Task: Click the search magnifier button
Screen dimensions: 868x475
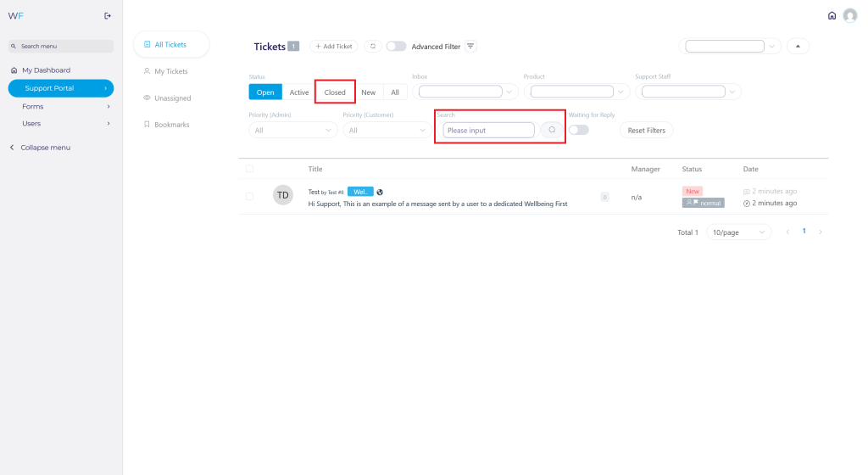Action: point(552,130)
